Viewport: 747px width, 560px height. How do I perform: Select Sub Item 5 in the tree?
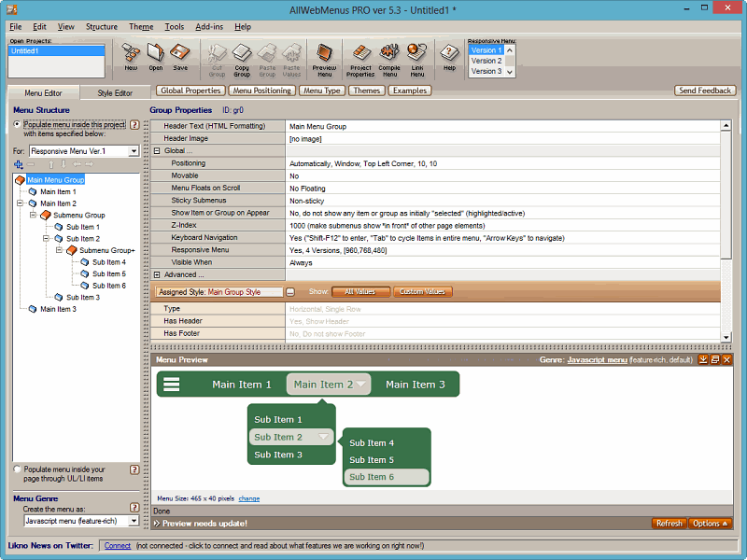point(108,274)
